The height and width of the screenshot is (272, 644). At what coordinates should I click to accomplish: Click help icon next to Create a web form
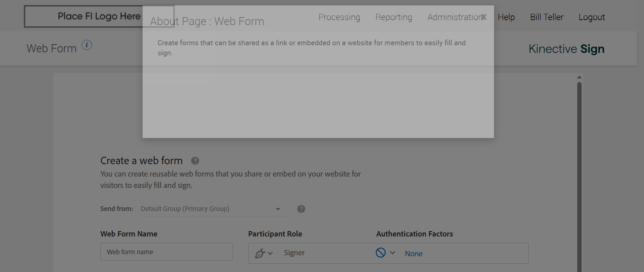coord(195,161)
